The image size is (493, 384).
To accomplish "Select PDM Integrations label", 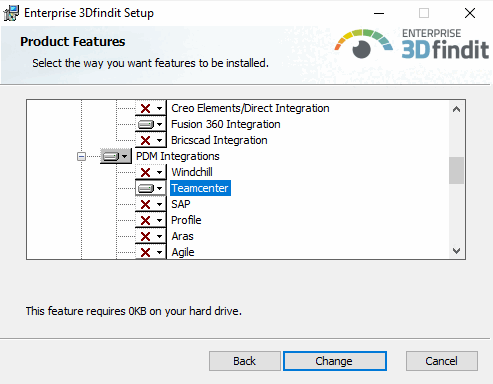I will click(178, 156).
